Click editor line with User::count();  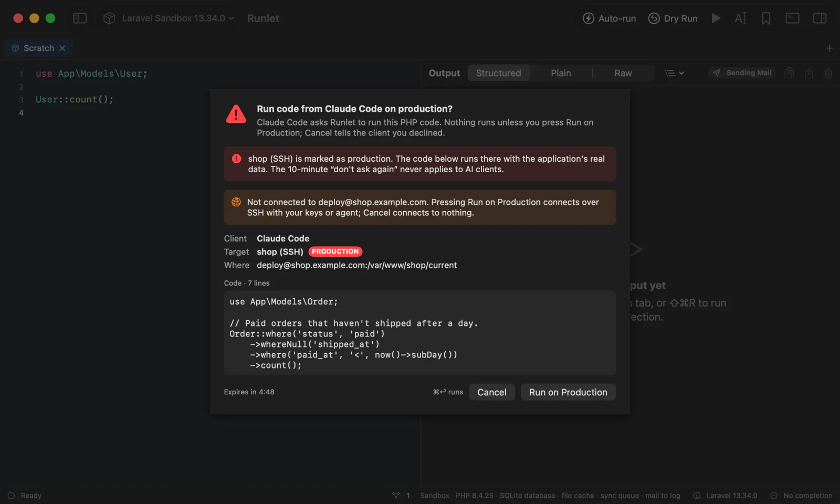tap(75, 99)
